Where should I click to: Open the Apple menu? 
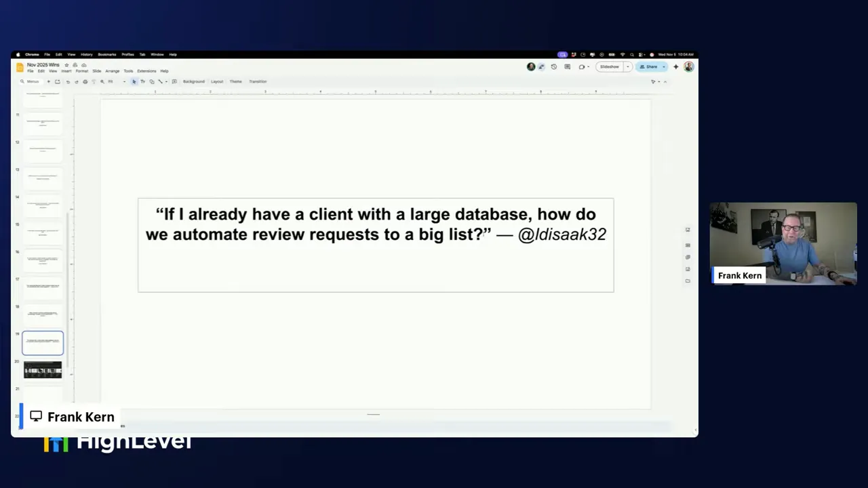coord(18,54)
